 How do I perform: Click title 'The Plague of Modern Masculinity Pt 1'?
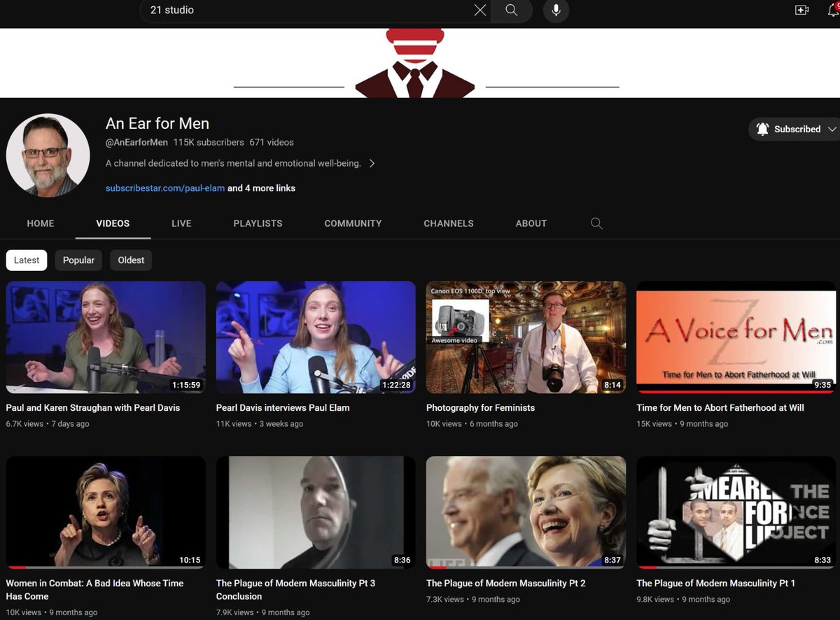tap(716, 583)
